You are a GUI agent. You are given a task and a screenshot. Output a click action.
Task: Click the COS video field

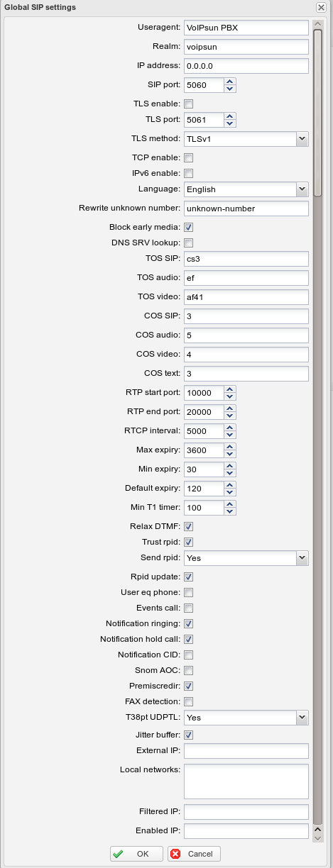246,355
